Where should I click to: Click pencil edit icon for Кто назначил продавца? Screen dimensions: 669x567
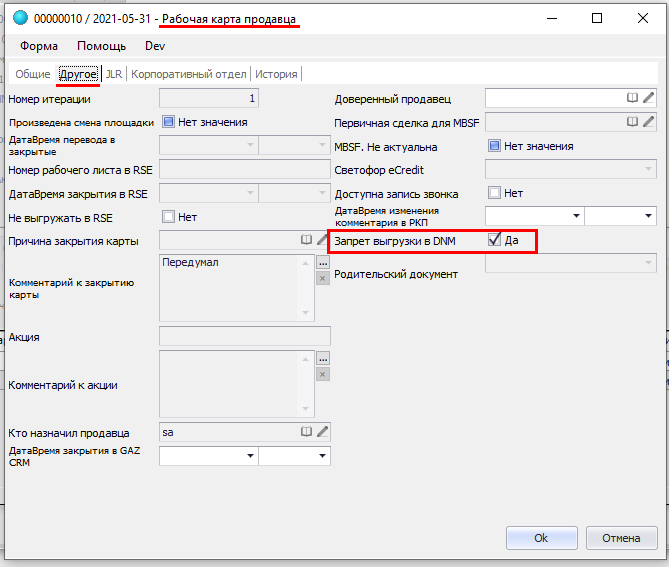322,432
